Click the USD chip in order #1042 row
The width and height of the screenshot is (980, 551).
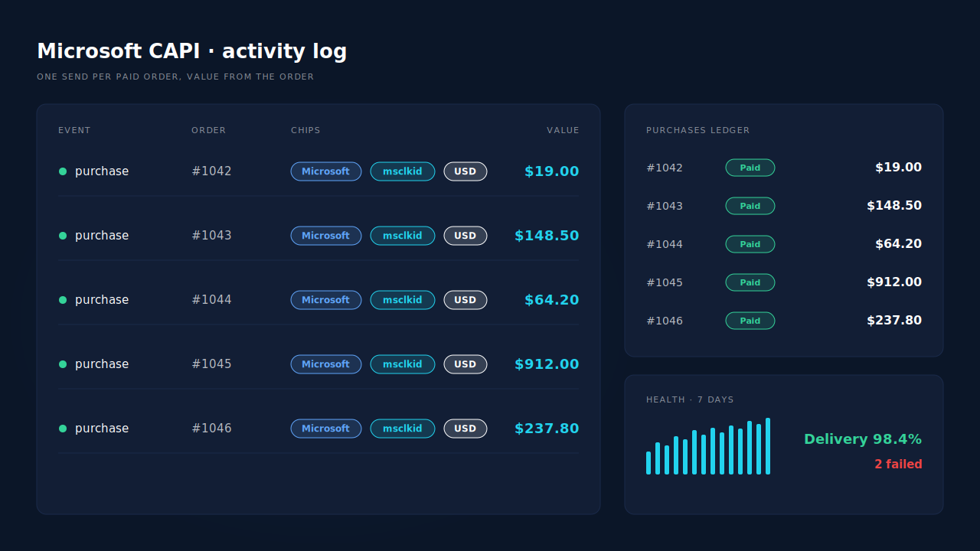[465, 171]
